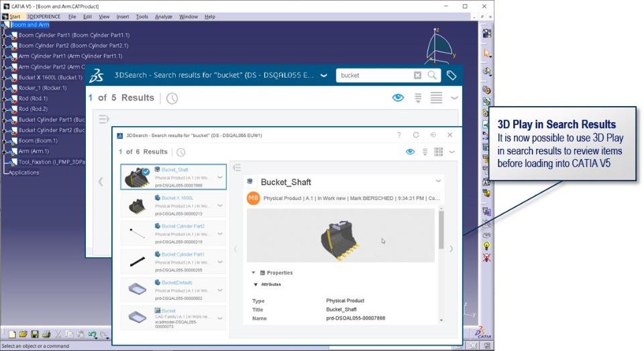Collapse the Attributes section triangle
Viewport: 644px width, 351px height.
coord(256,285)
